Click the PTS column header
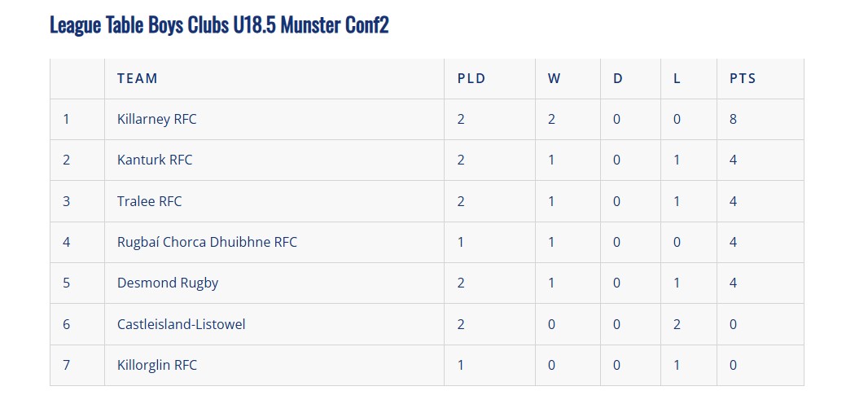The width and height of the screenshot is (868, 404). [x=743, y=79]
